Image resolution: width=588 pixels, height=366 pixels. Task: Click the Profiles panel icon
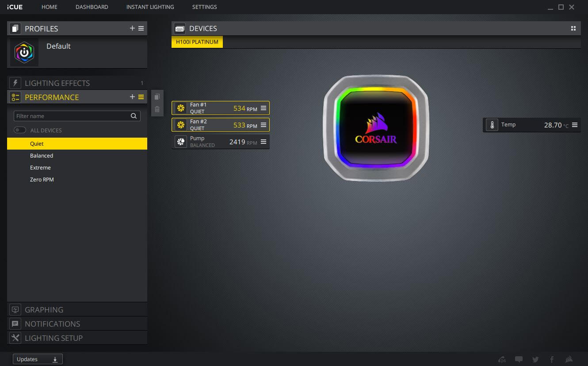click(x=15, y=28)
